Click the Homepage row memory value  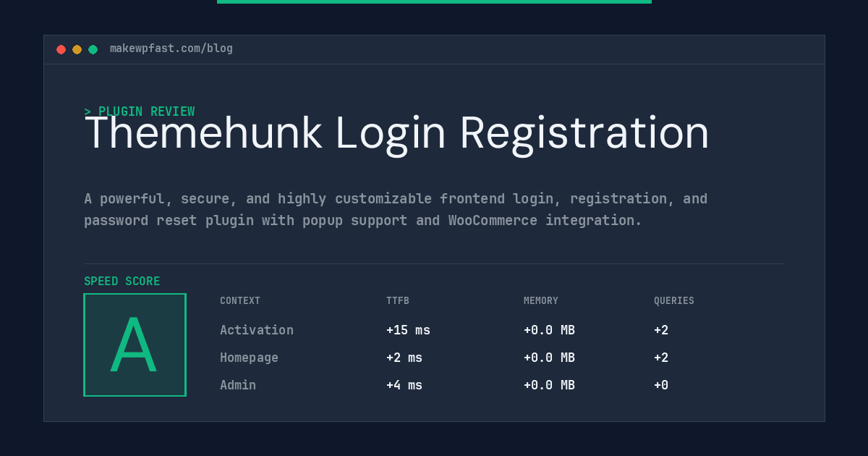point(549,358)
